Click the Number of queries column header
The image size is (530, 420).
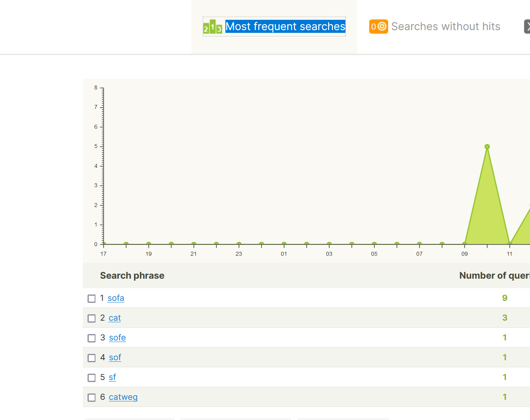494,276
